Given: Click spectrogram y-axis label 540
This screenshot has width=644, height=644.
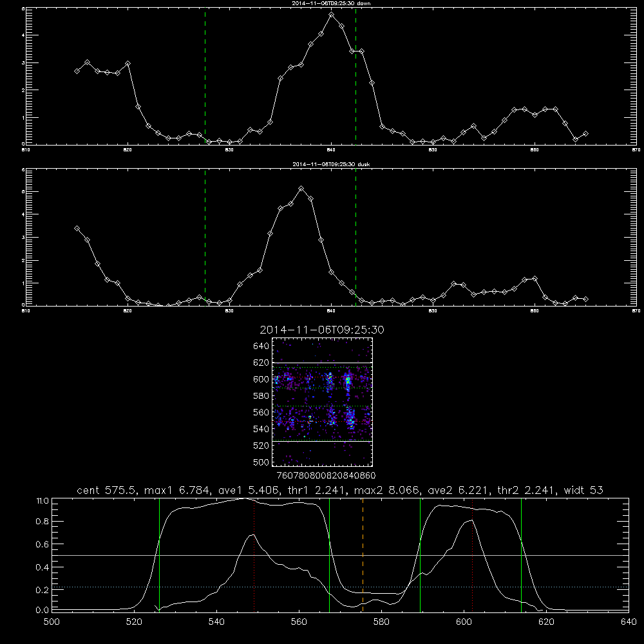Looking at the screenshot, I should click(261, 429).
